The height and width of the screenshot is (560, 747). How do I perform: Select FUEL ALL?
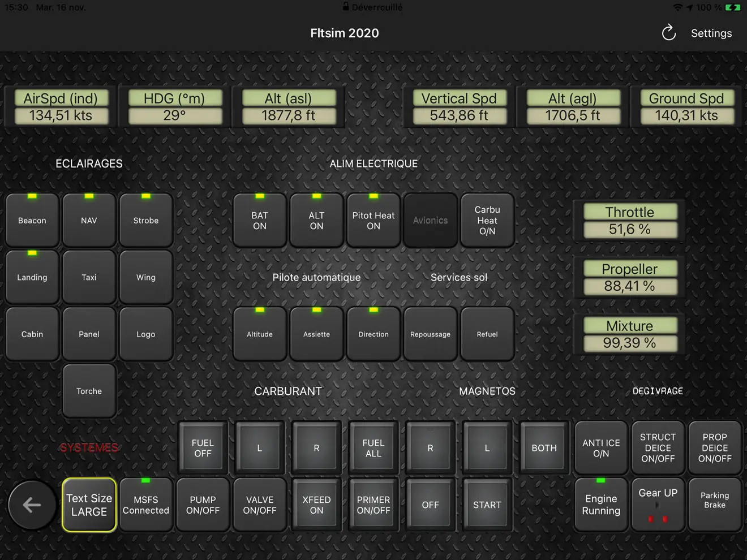coord(373,448)
